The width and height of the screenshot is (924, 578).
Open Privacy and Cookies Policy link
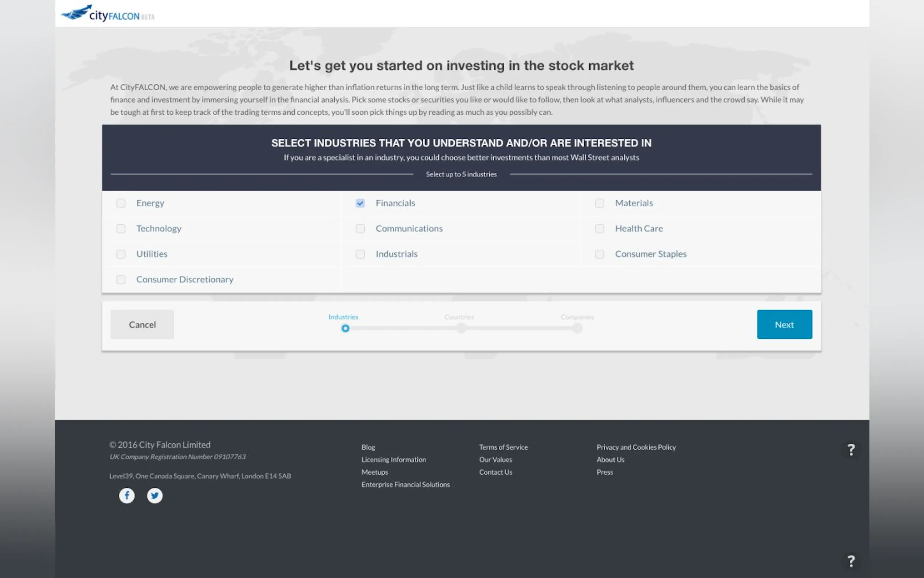click(x=636, y=447)
